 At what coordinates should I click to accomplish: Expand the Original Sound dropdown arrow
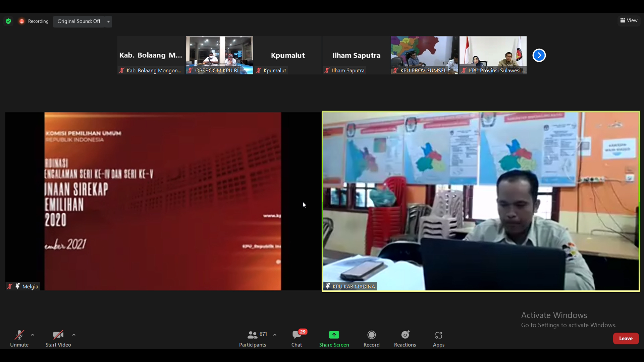tap(108, 22)
